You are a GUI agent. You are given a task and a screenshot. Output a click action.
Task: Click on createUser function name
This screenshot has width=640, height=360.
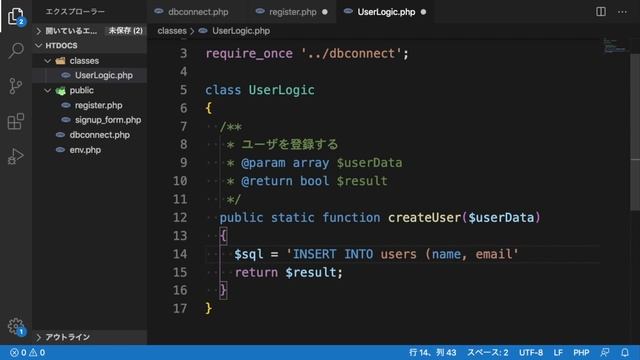[x=424, y=217]
